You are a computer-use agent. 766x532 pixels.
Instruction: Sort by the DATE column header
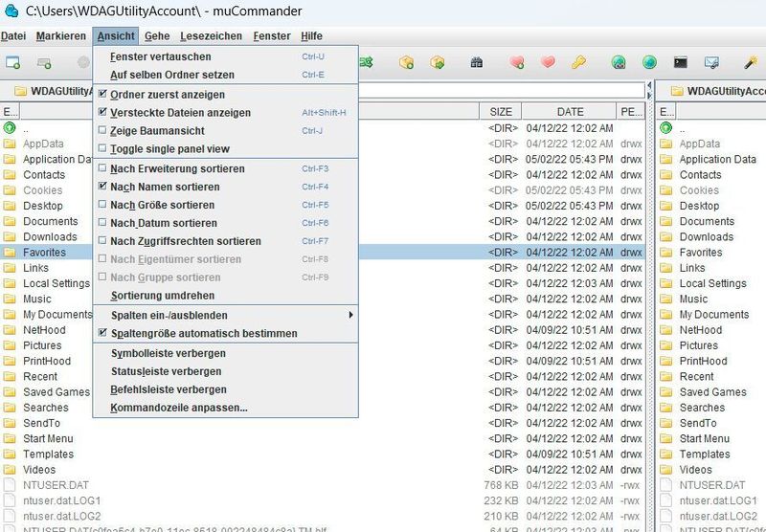click(570, 111)
